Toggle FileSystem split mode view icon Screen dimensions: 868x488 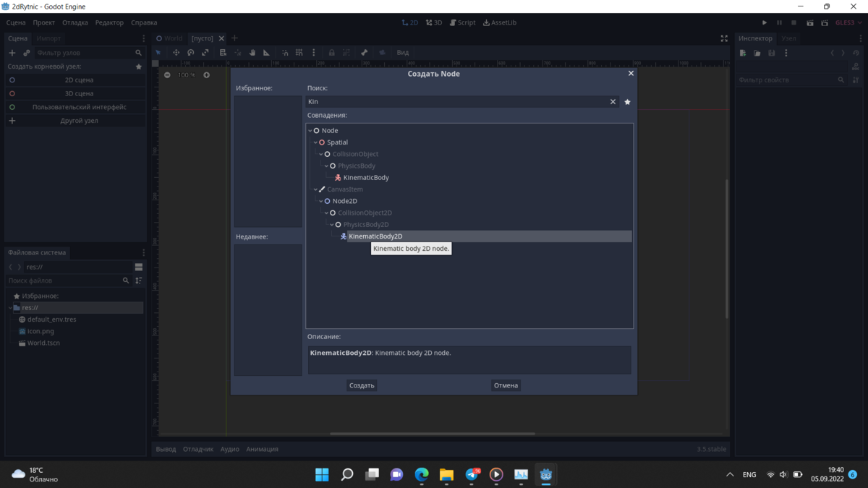pos(139,267)
